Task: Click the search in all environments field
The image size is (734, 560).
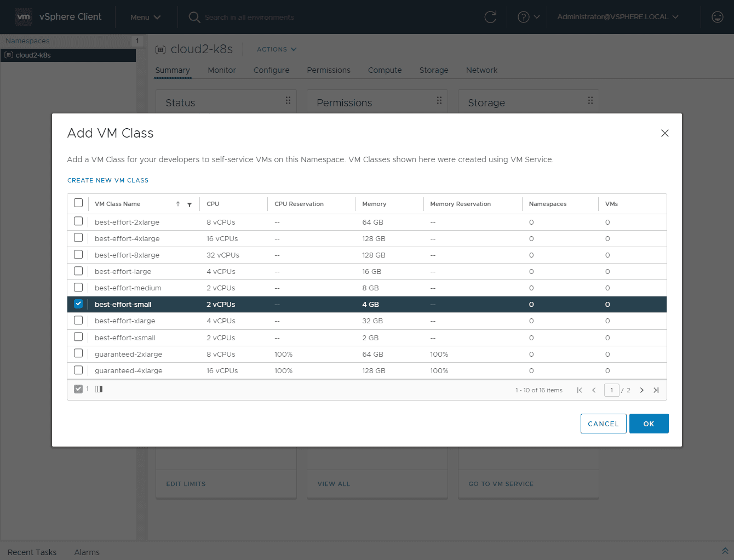Action: [249, 18]
